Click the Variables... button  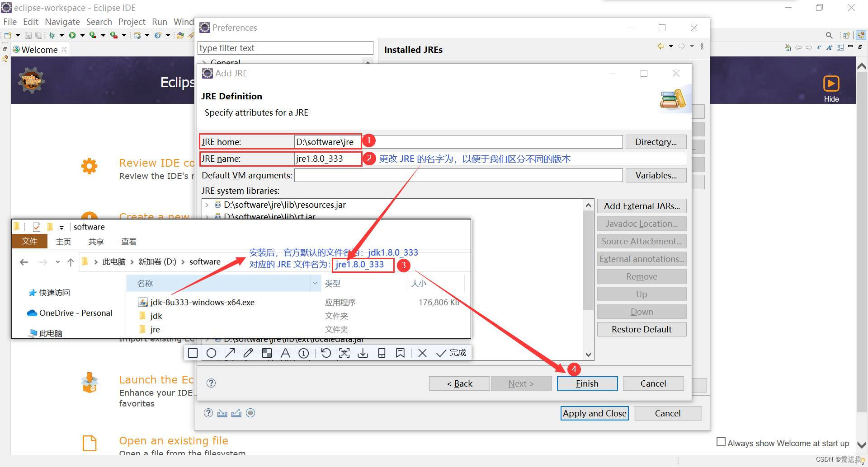click(656, 175)
